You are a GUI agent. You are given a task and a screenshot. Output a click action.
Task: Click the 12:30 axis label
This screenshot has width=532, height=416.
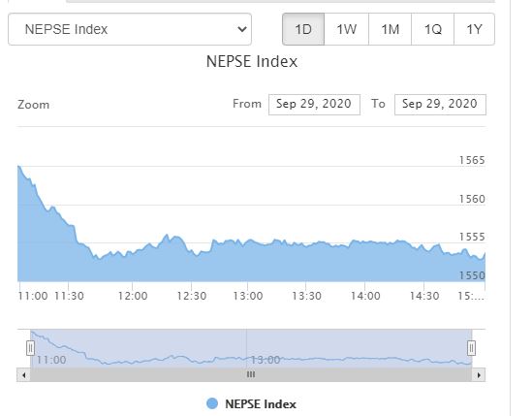pyautogui.click(x=192, y=296)
